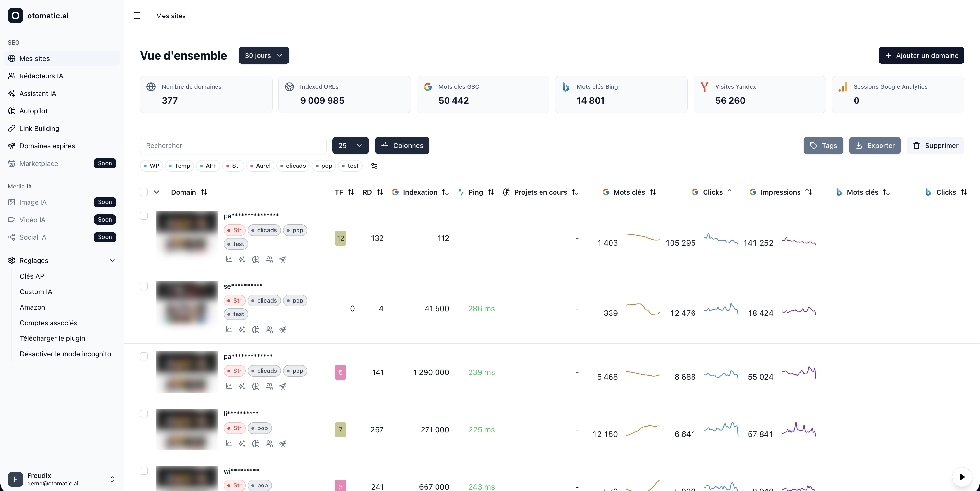This screenshot has height=491, width=980.
Task: Check the select-all checkbox in the table header
Action: pos(144,192)
